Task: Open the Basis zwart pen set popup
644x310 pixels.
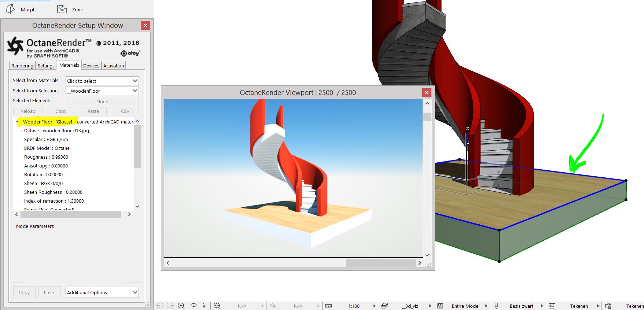Action: [x=542, y=306]
